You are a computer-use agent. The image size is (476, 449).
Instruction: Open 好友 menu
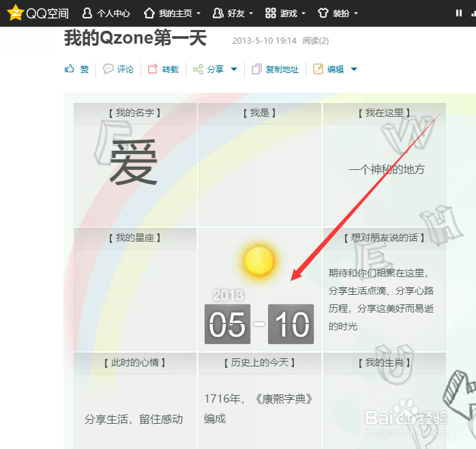(236, 14)
